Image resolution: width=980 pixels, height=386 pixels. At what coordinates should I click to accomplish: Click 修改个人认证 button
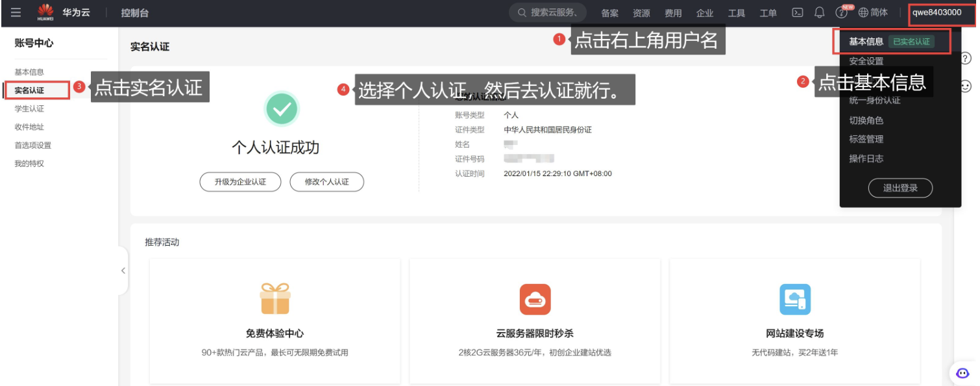point(326,182)
